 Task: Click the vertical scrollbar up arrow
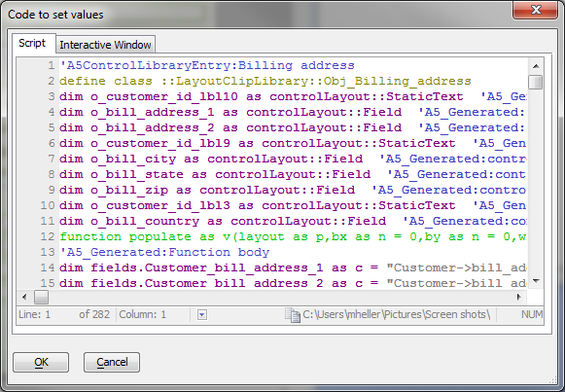536,66
